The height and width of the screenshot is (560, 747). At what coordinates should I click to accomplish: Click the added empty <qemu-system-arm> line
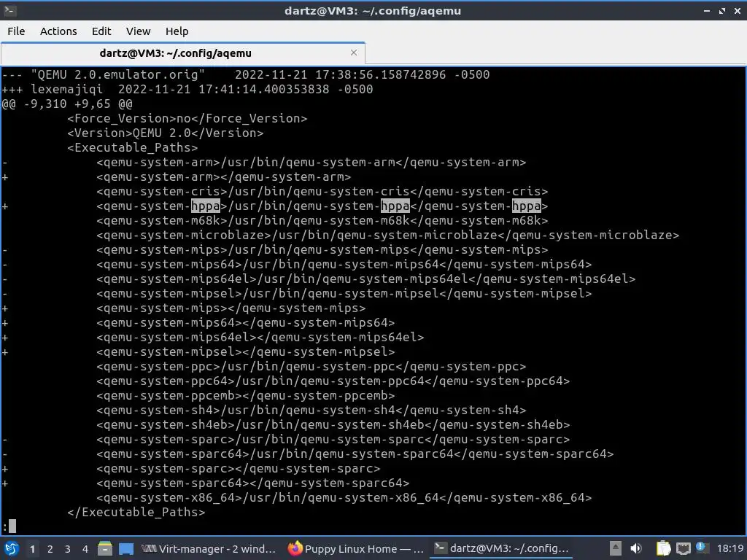click(223, 176)
